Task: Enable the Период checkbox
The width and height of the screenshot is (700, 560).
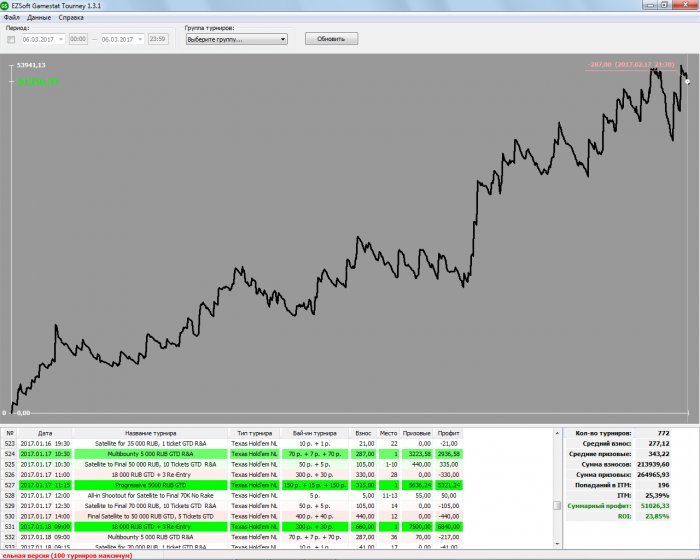Action: (x=11, y=39)
